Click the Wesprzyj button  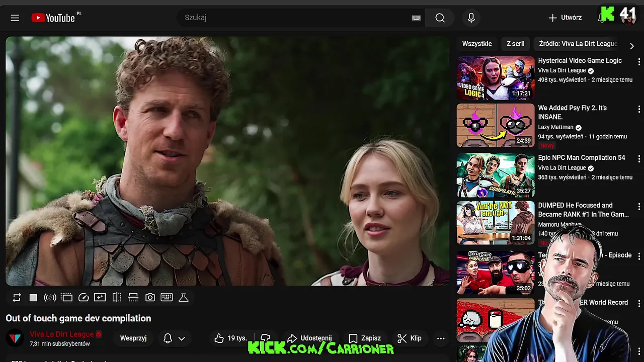[133, 338]
